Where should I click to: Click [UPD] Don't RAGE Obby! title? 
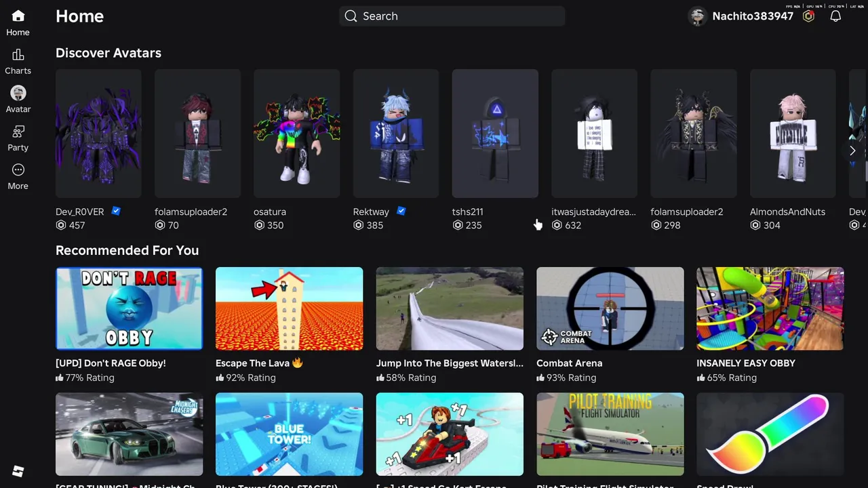click(x=111, y=363)
